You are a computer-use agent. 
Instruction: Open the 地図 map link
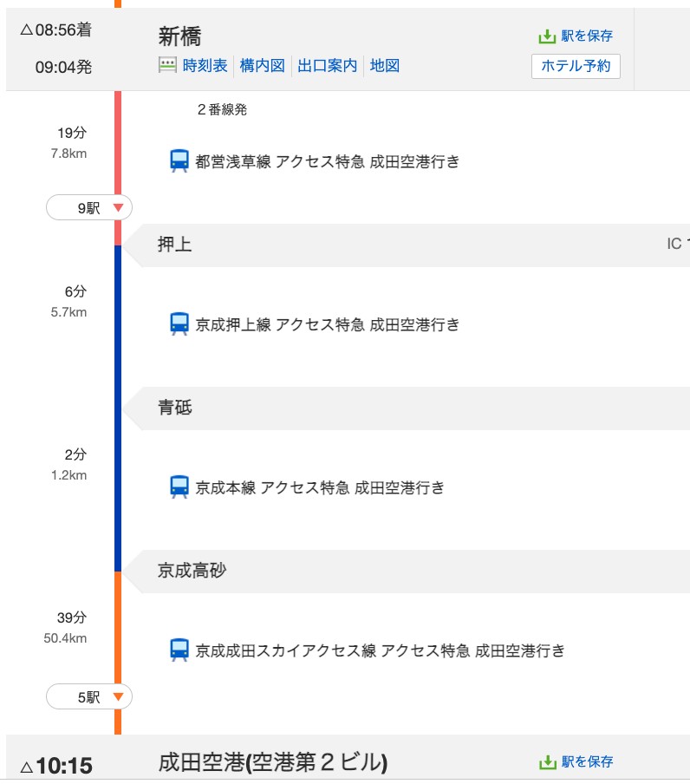pyautogui.click(x=385, y=66)
